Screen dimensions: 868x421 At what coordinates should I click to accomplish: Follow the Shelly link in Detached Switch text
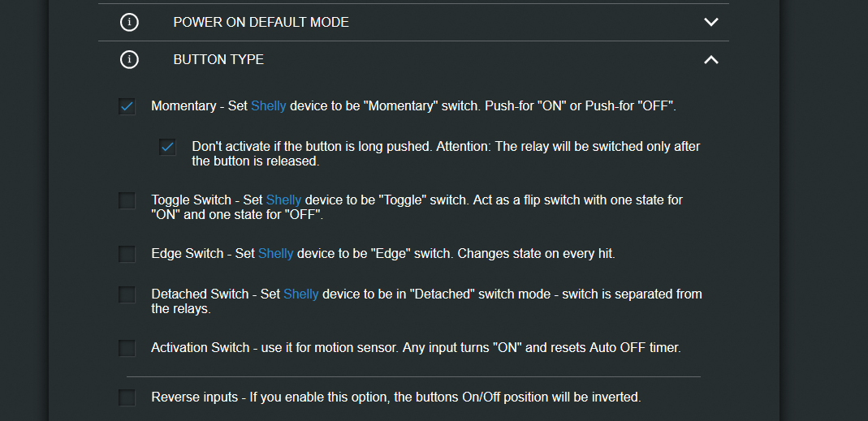click(300, 294)
